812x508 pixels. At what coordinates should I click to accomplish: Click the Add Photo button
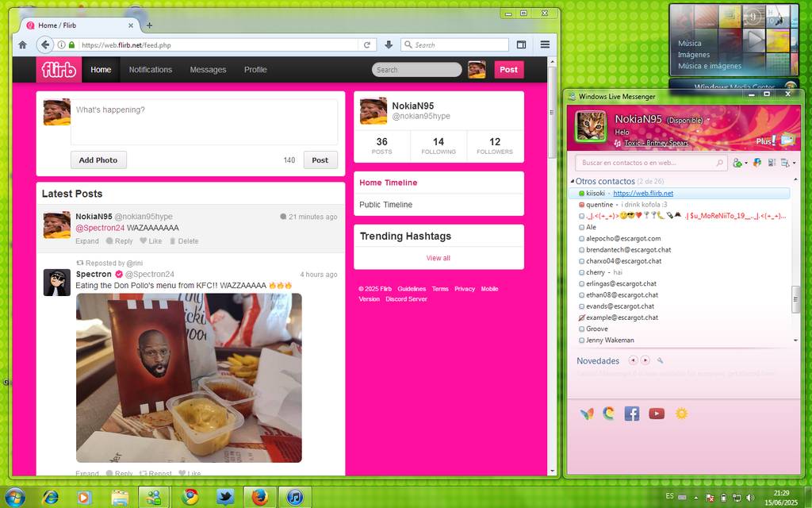(98, 160)
